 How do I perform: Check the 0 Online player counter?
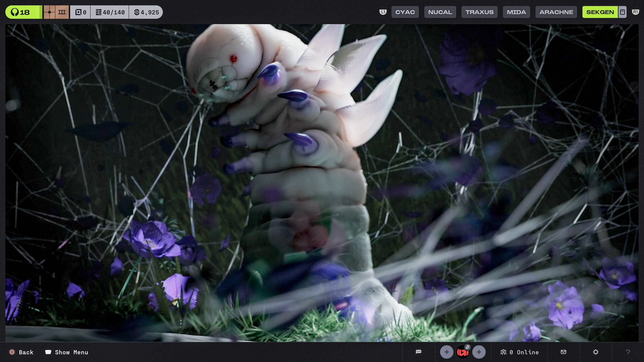(x=519, y=352)
